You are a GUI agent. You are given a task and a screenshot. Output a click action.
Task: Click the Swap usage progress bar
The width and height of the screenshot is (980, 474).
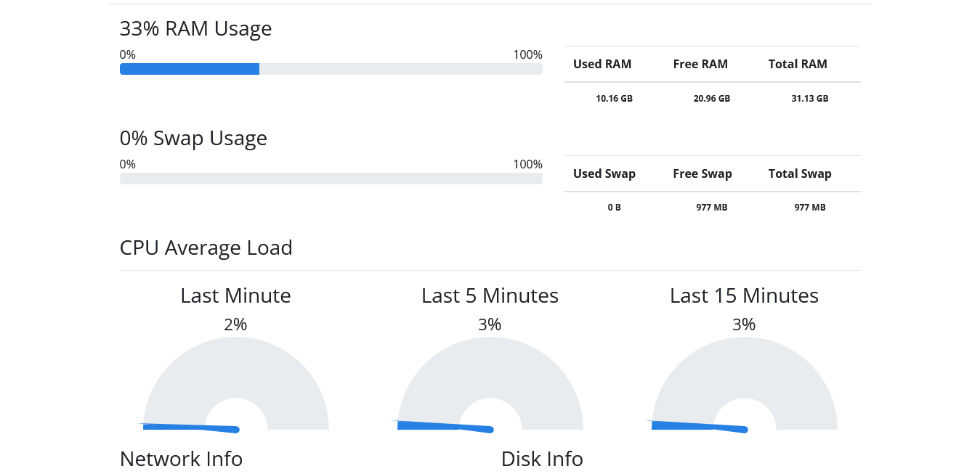click(331, 179)
